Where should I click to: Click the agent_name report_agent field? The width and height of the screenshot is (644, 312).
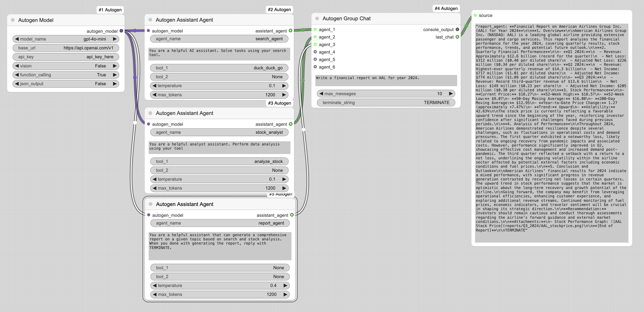click(x=220, y=223)
